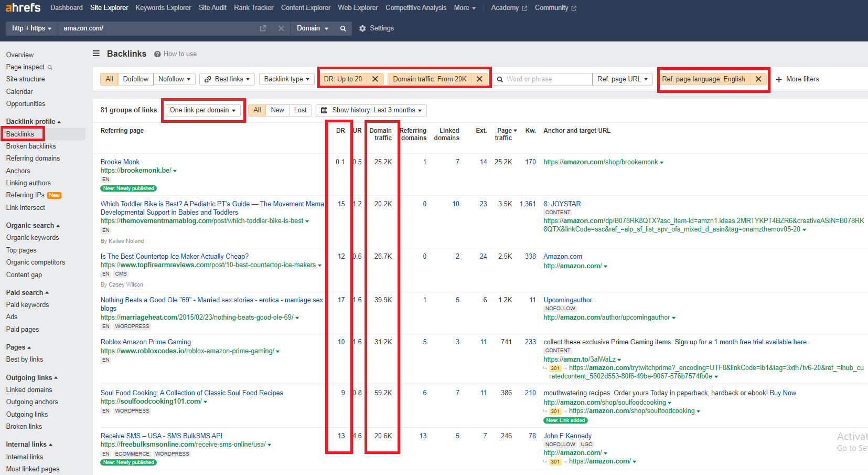Select the All link-type filter

(109, 79)
